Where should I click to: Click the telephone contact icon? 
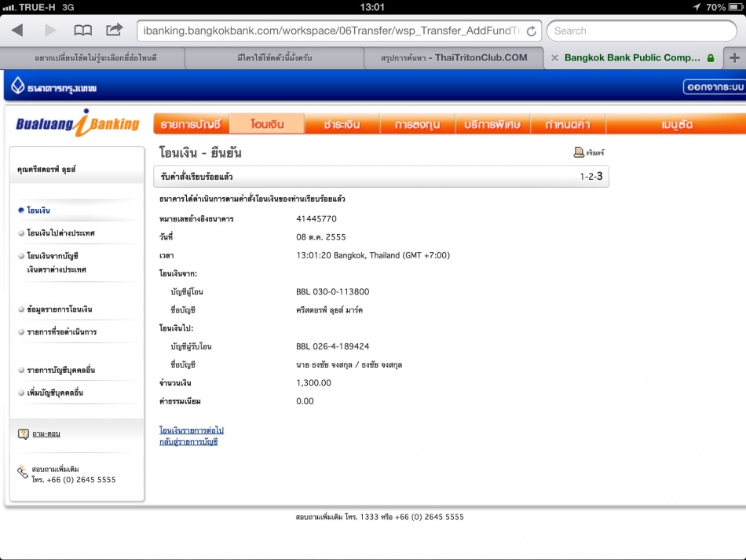pos(22,472)
